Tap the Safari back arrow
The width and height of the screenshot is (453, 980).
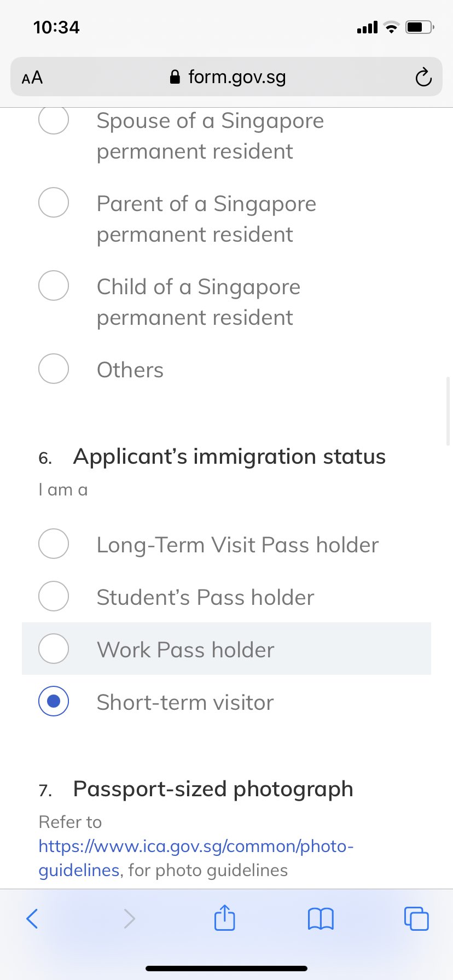32,918
